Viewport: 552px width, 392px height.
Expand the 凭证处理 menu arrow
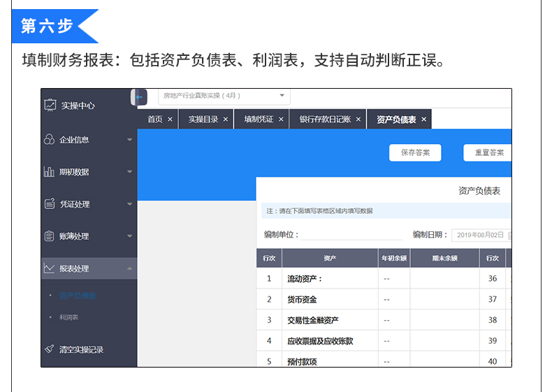click(129, 204)
